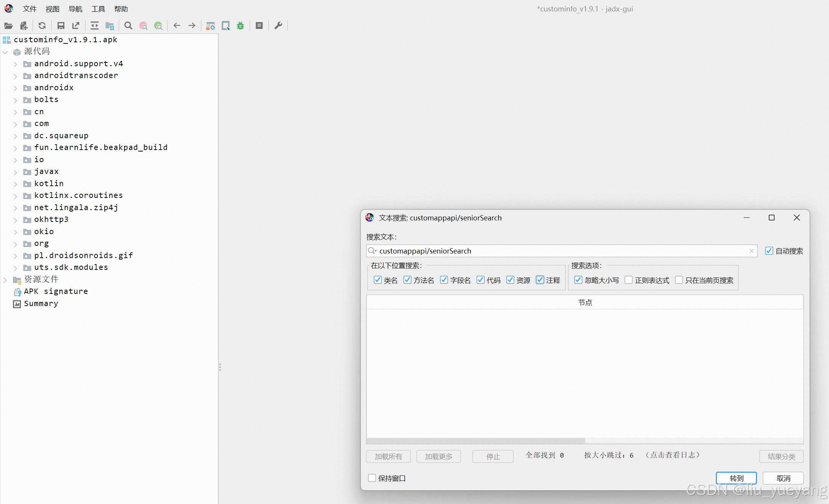Click the search dialog jadx icon
829x504 pixels.
pos(370,218)
